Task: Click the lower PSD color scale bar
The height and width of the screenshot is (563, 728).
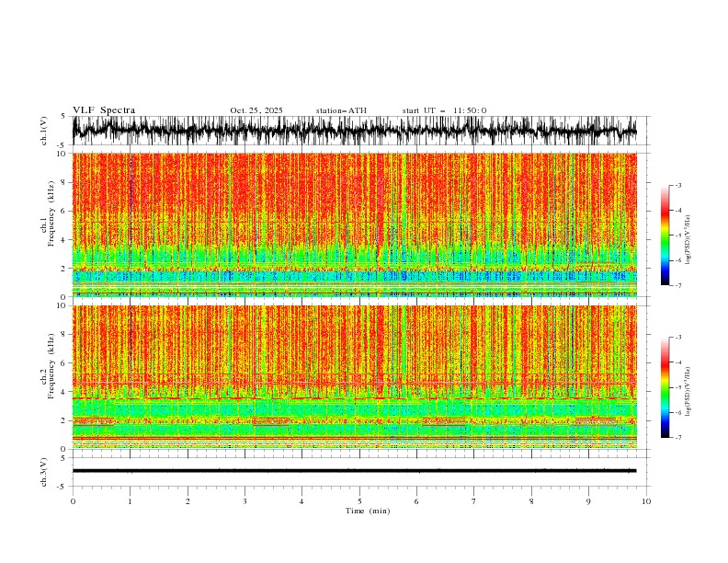Action: (x=665, y=387)
